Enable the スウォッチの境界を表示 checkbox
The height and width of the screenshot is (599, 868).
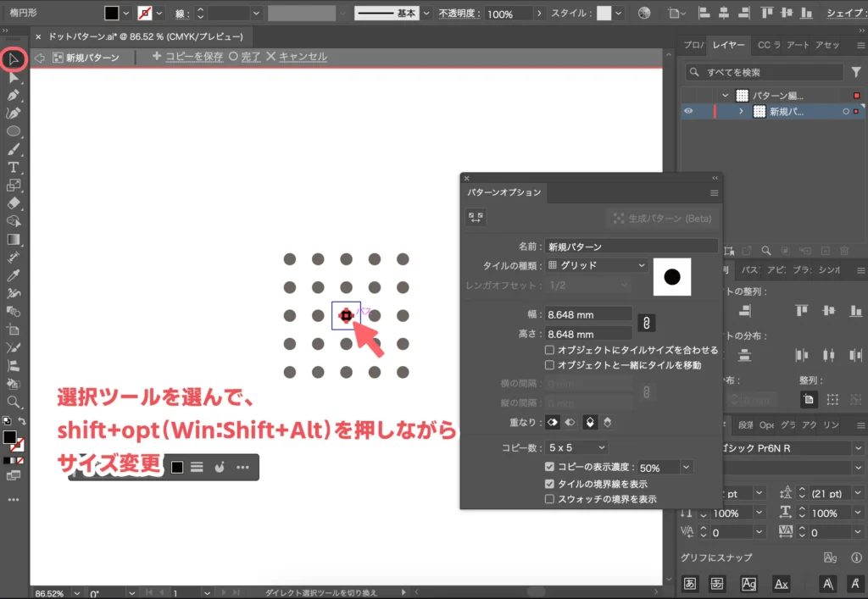click(548, 499)
